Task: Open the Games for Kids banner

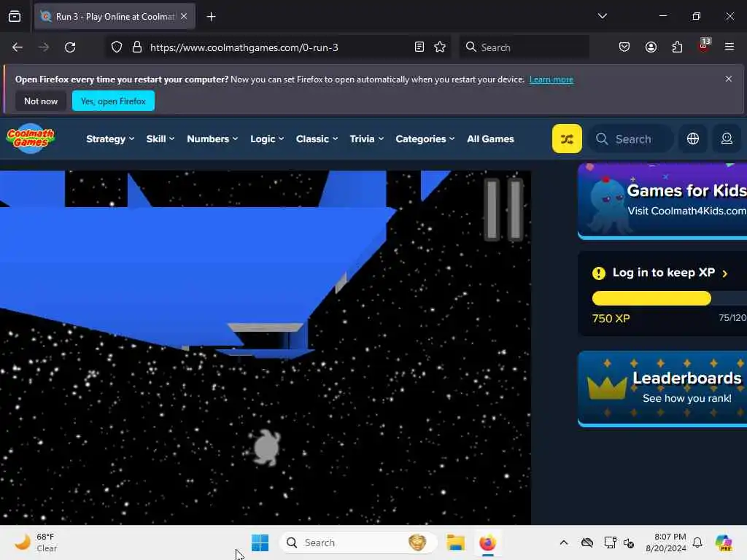Action: tap(662, 201)
